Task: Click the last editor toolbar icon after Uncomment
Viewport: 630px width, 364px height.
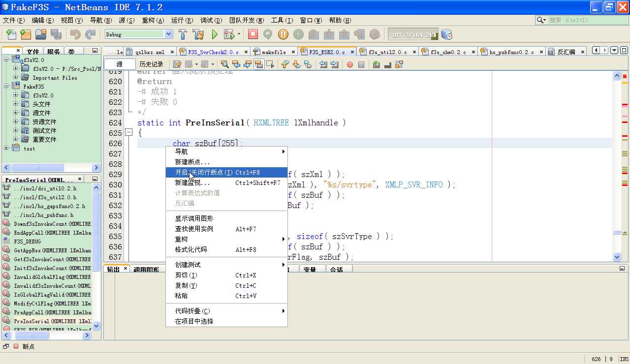Action: 399,64
